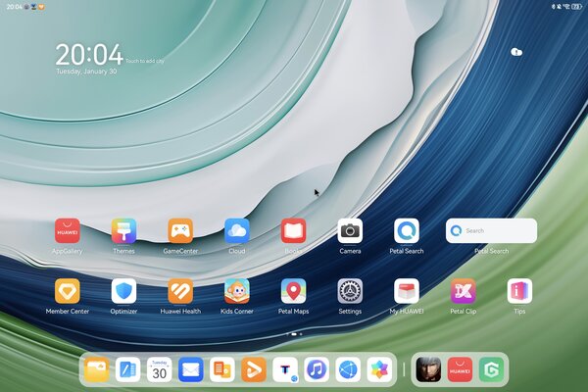The image size is (588, 392).
Task: Tap the cloud weather icon on the wallpaper
Action: coord(516,52)
